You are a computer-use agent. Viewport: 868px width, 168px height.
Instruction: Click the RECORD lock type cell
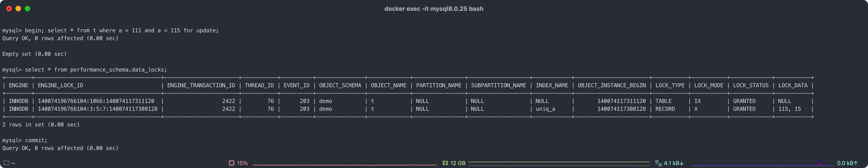tap(665, 109)
